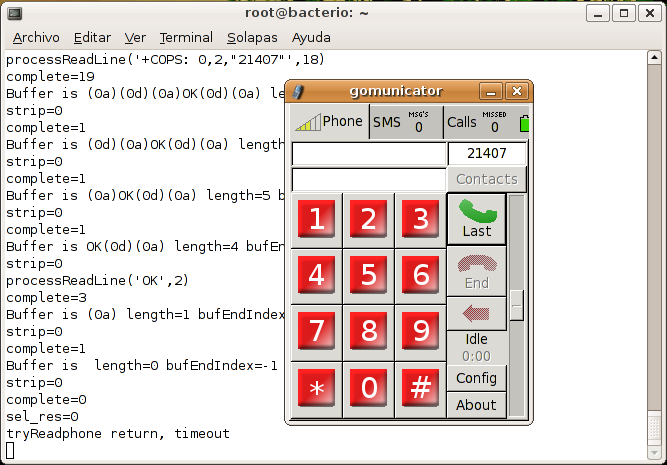Viewport: 667px width, 465px height.
Task: Click the gomunicator title bar phone icon
Action: tap(298, 91)
